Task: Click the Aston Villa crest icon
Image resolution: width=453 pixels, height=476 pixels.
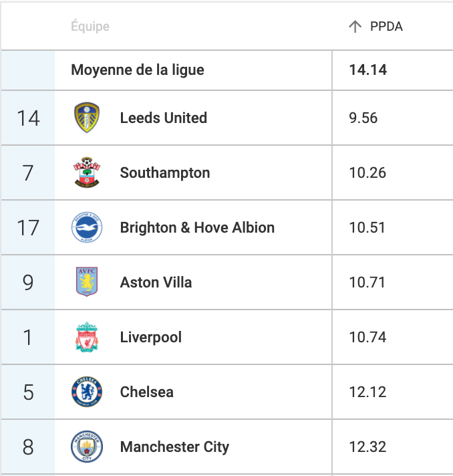Action: click(x=87, y=282)
